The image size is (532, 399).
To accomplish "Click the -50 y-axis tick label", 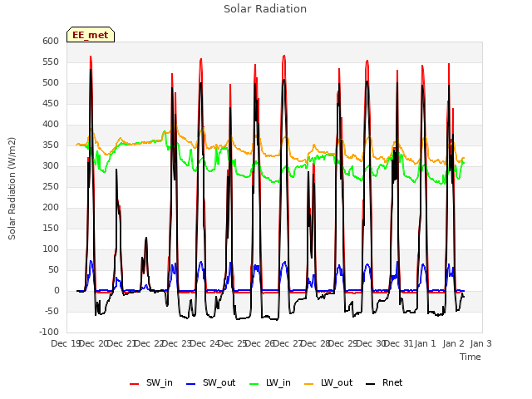I will [x=51, y=312].
